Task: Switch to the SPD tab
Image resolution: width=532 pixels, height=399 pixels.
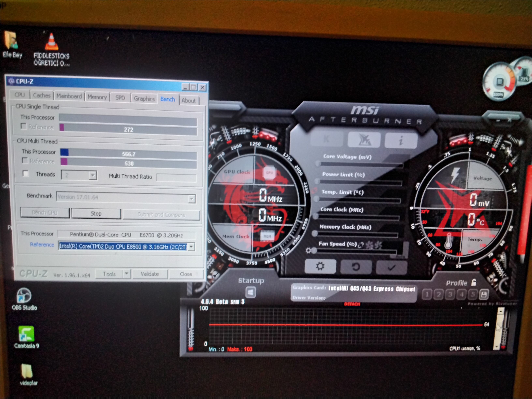Action: point(120,98)
